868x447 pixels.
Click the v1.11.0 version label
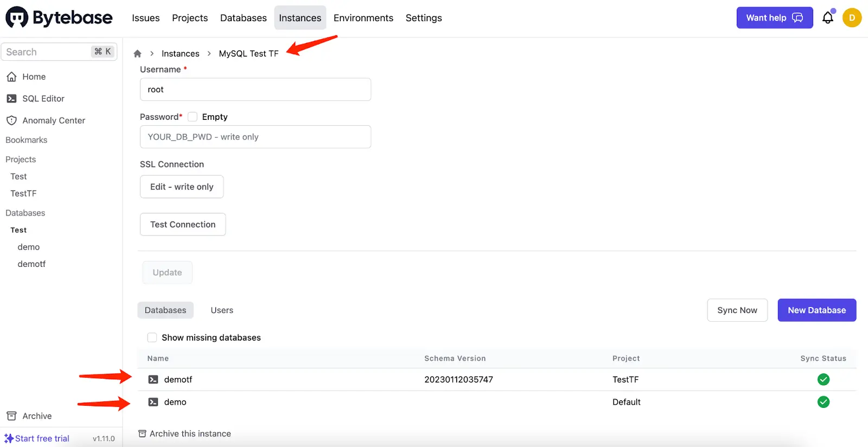pos(104,438)
